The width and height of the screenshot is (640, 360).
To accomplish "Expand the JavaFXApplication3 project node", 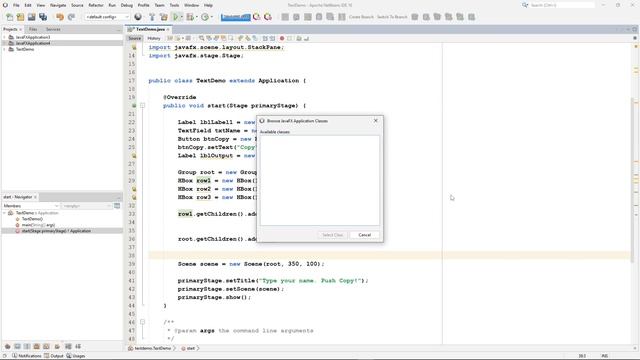I will [4, 37].
